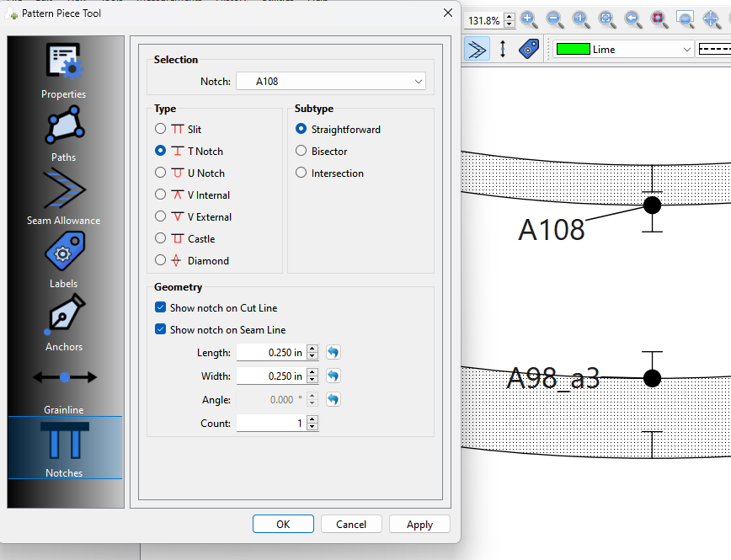The height and width of the screenshot is (560, 731).
Task: Select the Grainline section
Action: coord(64,387)
